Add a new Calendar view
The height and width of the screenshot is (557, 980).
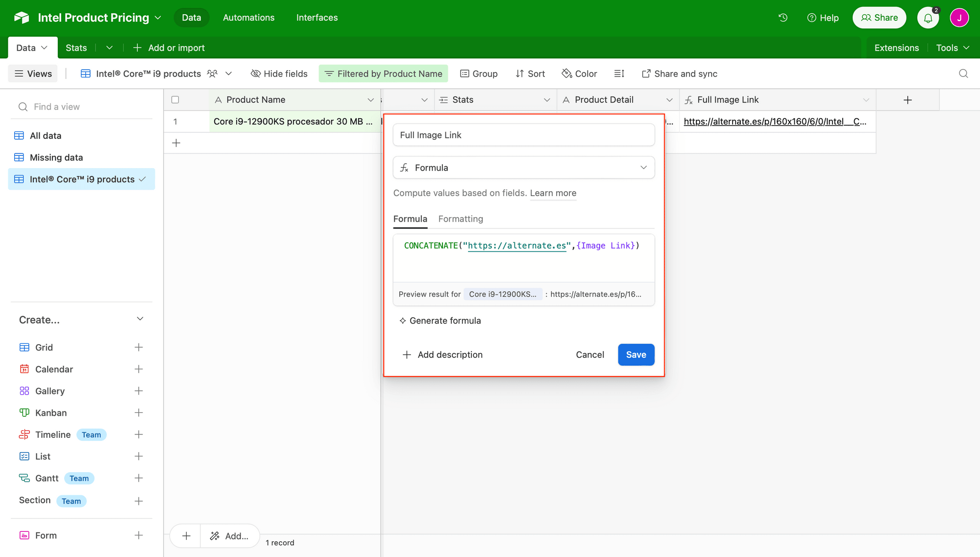[x=139, y=369]
